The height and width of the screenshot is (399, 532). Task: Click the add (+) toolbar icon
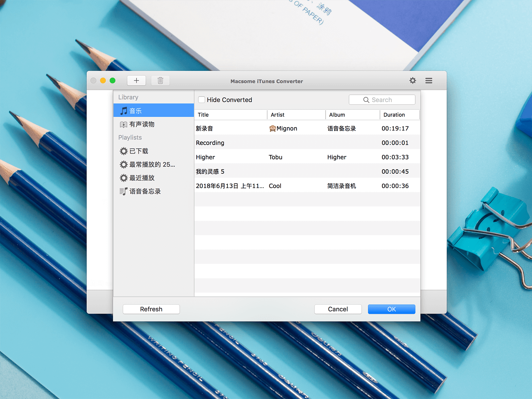pos(136,80)
